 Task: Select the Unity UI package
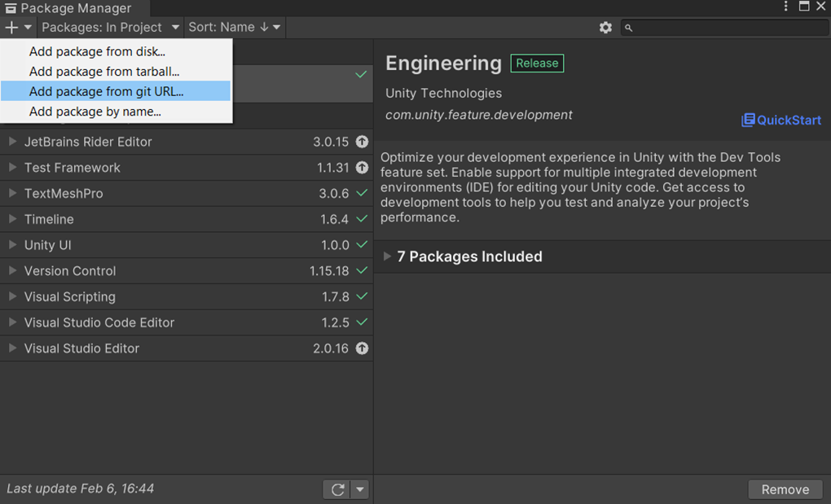pyautogui.click(x=187, y=244)
